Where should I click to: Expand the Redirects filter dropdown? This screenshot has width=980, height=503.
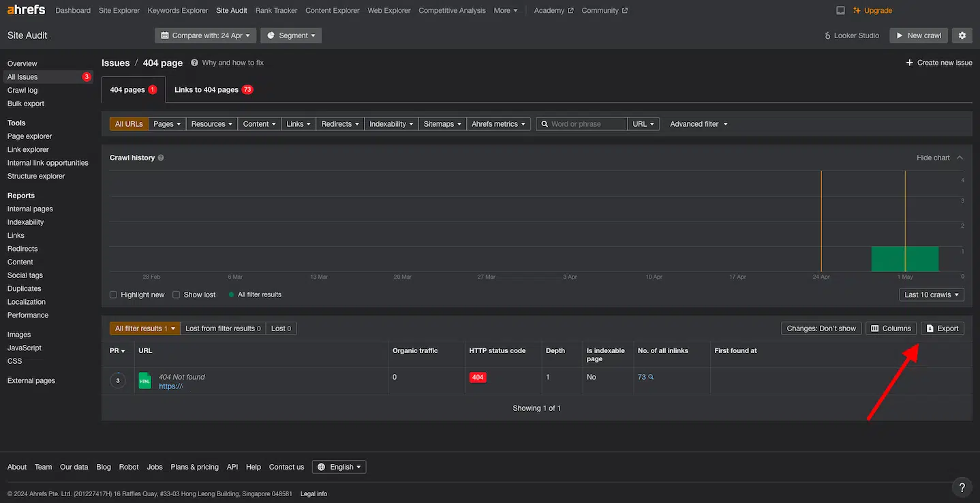pos(340,124)
